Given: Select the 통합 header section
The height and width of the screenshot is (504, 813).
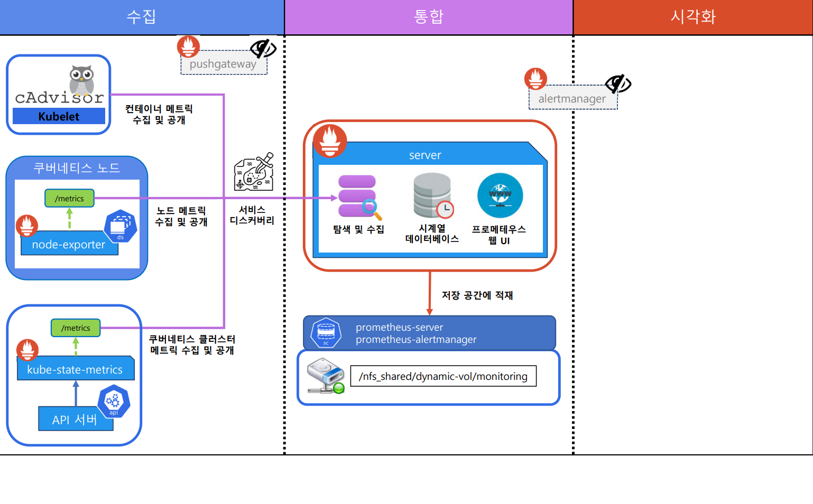Looking at the screenshot, I should tap(429, 17).
